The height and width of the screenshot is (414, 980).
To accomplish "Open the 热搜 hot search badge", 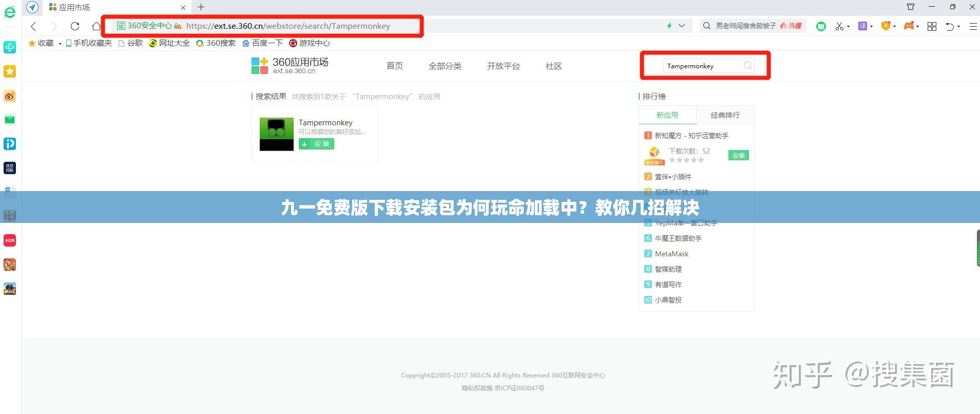I will 791,26.
